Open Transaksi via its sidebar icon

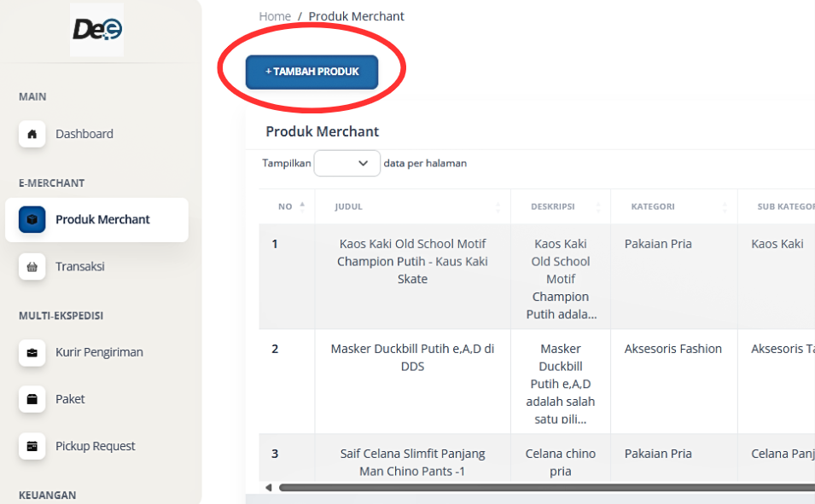32,266
